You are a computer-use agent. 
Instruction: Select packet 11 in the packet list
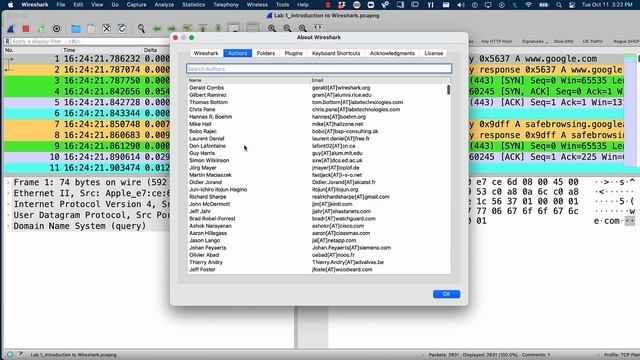tap(87, 168)
